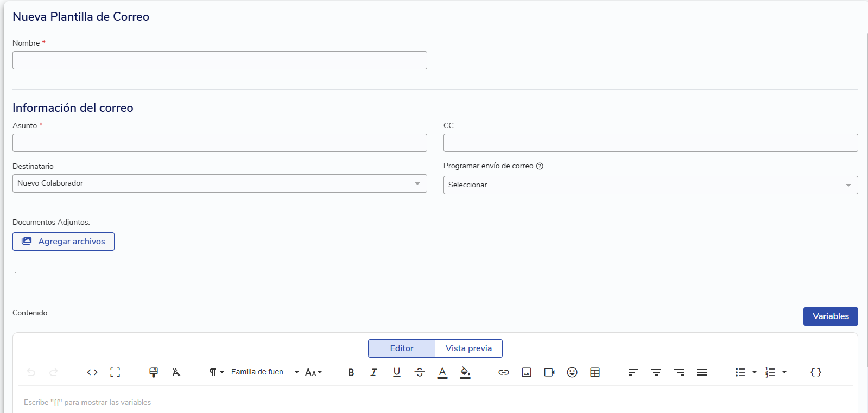Insert an image into the content

527,372
